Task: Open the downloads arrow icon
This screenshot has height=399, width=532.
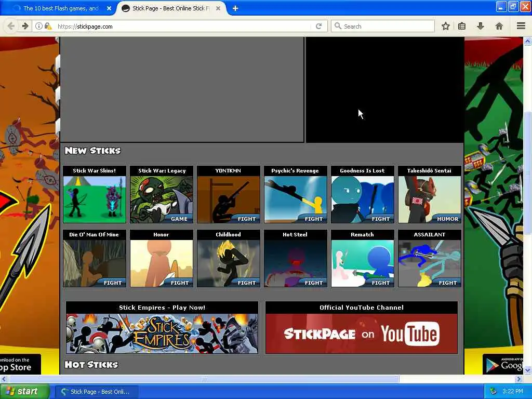Action: point(481,26)
